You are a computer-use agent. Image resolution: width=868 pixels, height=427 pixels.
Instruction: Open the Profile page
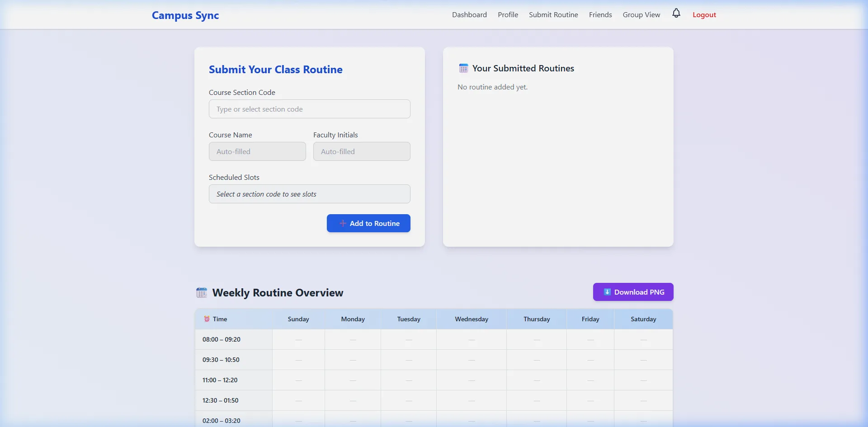point(508,14)
